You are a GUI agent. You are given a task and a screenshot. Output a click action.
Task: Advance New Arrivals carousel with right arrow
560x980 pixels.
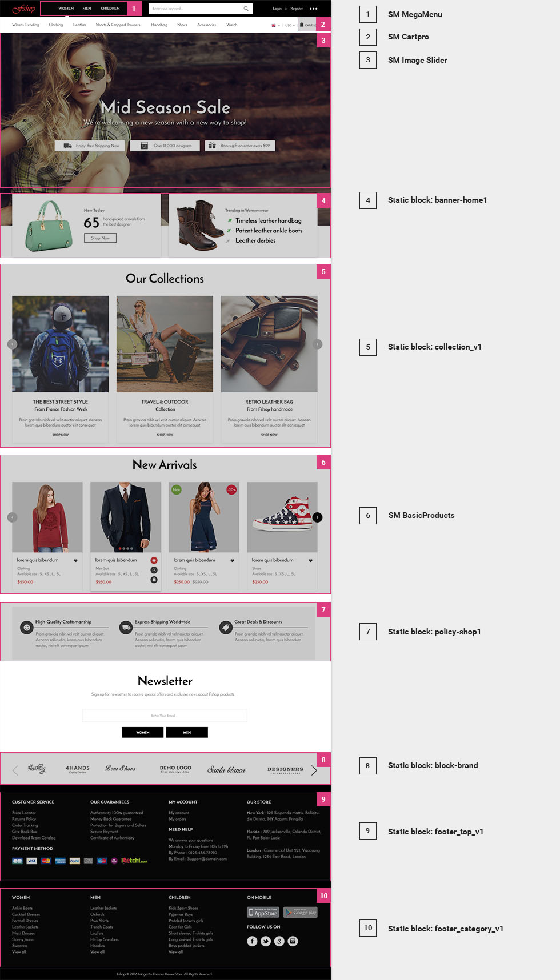(318, 517)
